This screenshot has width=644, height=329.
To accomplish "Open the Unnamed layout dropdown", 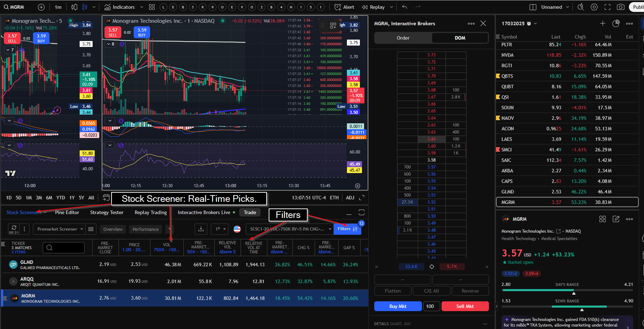I will 568,7.
